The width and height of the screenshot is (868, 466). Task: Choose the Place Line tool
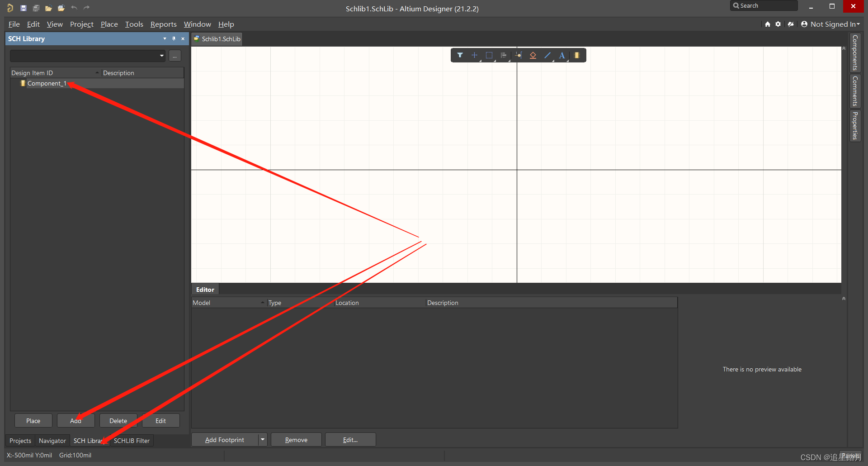(547, 55)
